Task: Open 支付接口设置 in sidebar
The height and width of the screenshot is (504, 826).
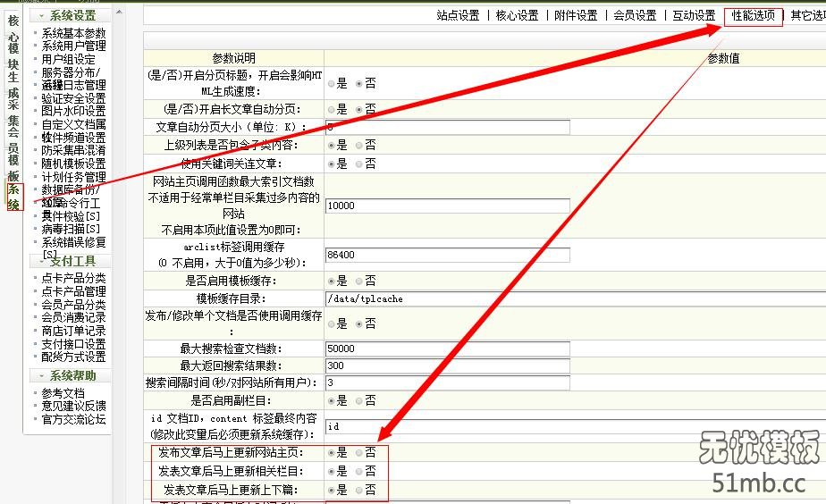Action: [x=73, y=344]
